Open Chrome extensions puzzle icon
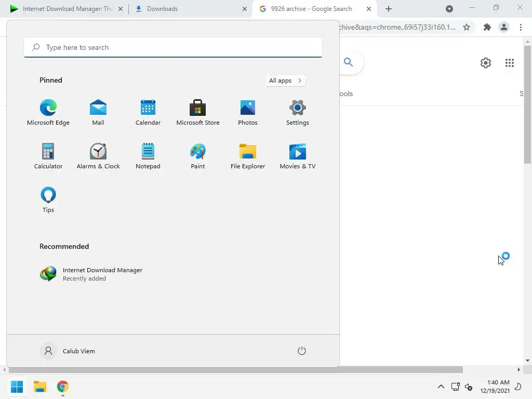 pyautogui.click(x=487, y=27)
